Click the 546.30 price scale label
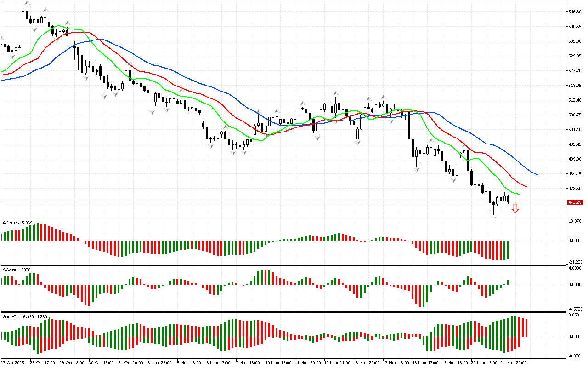The height and width of the screenshot is (368, 588). pos(575,11)
